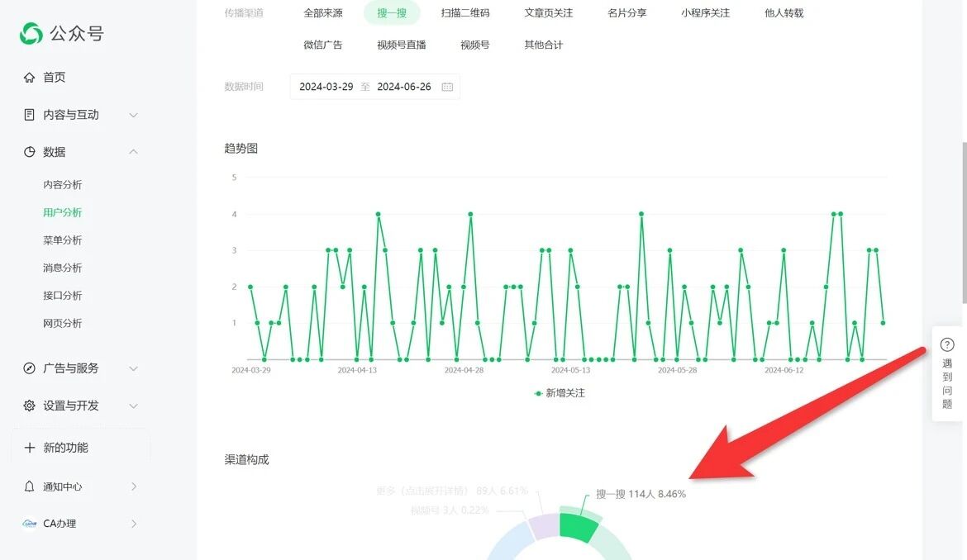Screen dimensions: 967x560
Task: Click the 设置与开发 gear icon
Action: pyautogui.click(x=29, y=406)
